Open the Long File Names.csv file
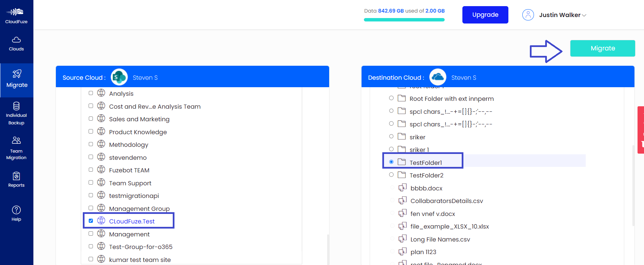The image size is (644, 265). click(440, 239)
